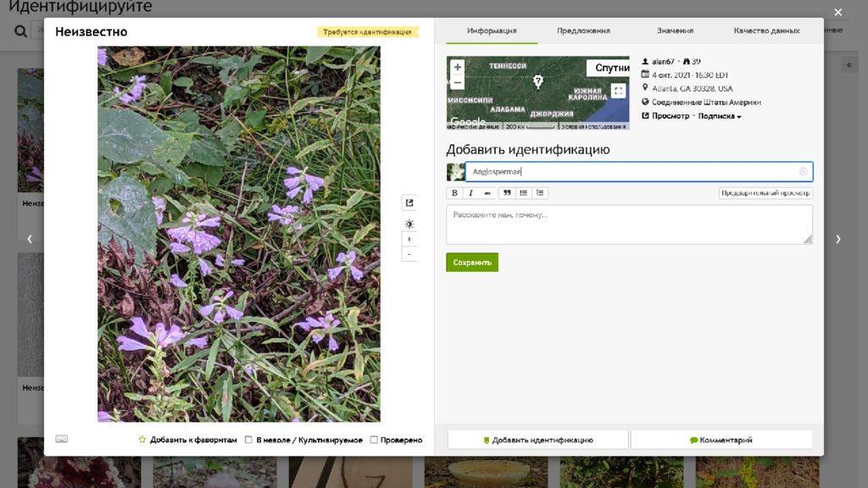Switch to the 'Информация' tab

click(x=492, y=31)
